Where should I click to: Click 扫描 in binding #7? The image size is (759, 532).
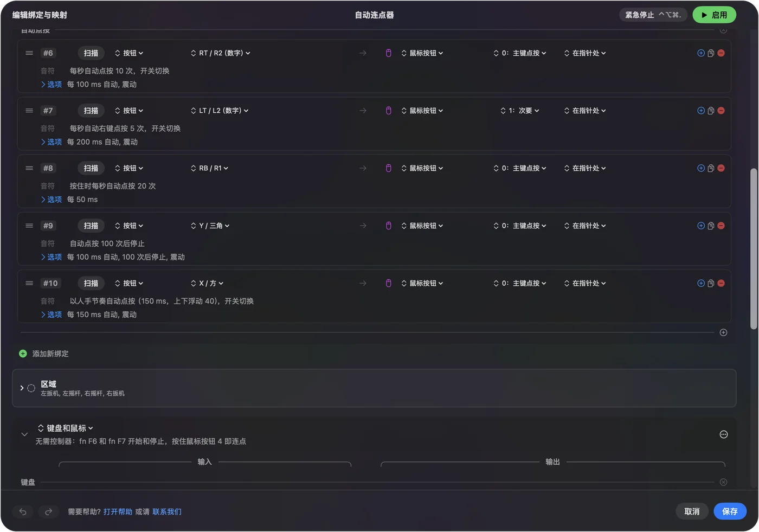pyautogui.click(x=91, y=111)
